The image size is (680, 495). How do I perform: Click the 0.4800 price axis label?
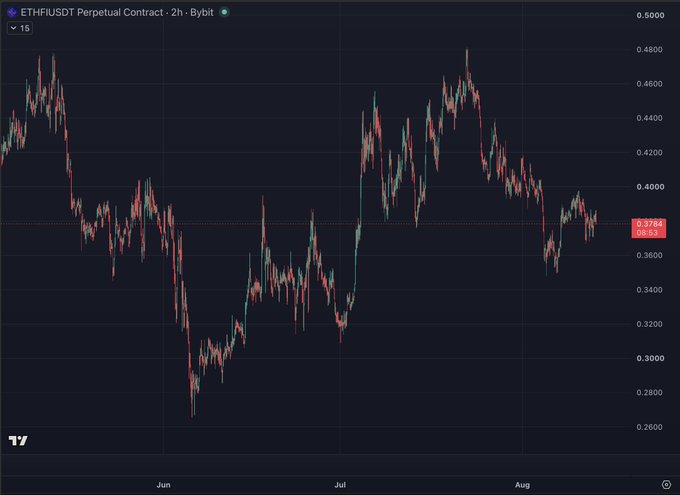(649, 49)
